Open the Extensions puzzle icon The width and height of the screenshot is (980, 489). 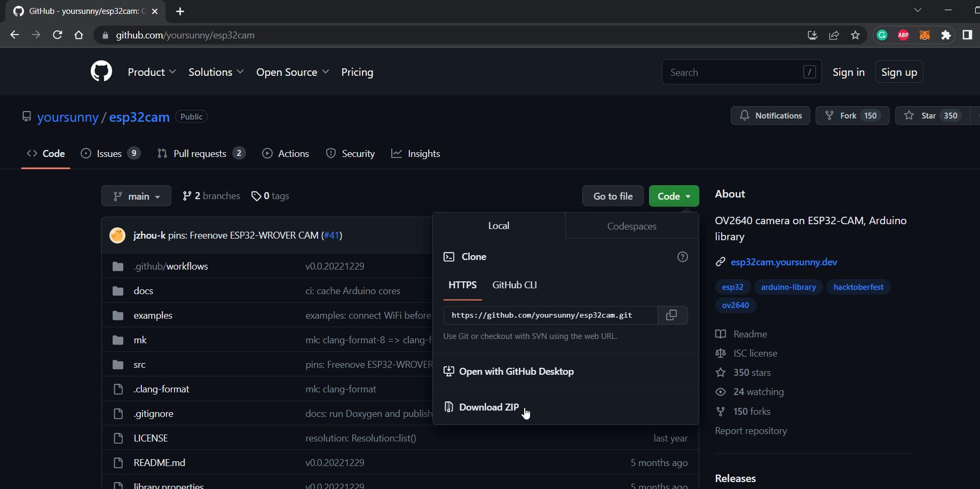click(x=946, y=35)
